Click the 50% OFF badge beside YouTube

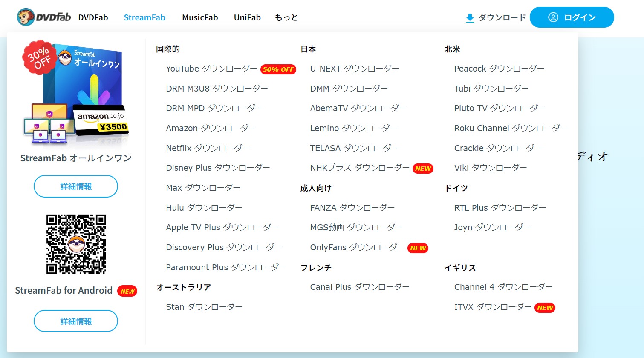(x=278, y=69)
